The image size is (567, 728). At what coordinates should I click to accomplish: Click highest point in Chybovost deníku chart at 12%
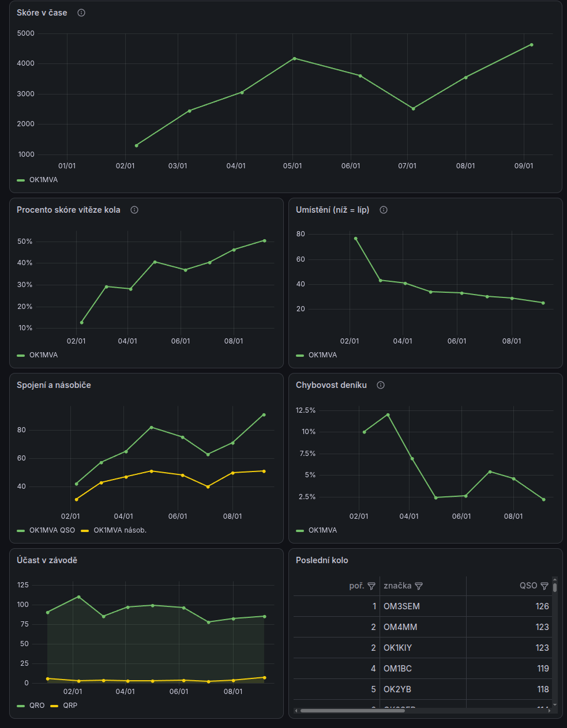[x=388, y=414]
